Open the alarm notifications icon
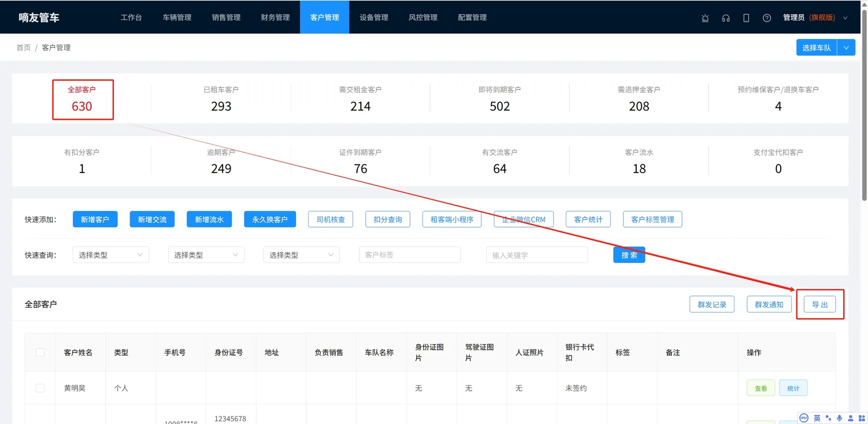868x424 pixels. (x=705, y=18)
